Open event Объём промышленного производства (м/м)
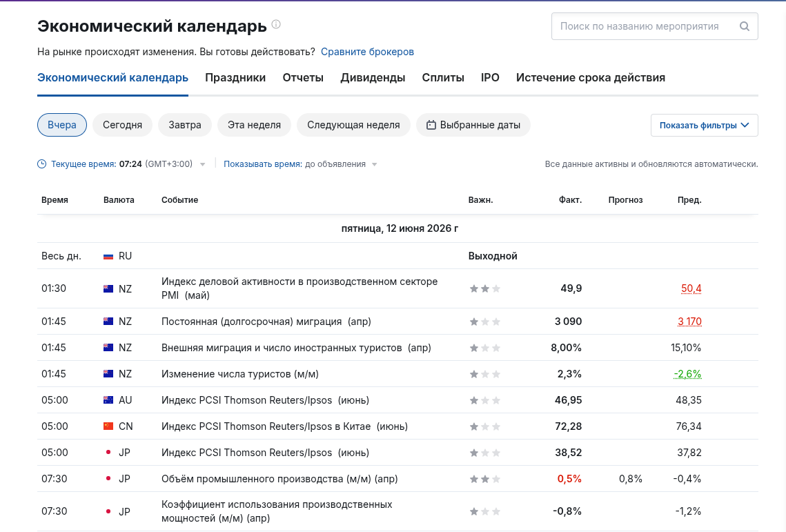The image size is (786, 532). pyautogui.click(x=279, y=479)
